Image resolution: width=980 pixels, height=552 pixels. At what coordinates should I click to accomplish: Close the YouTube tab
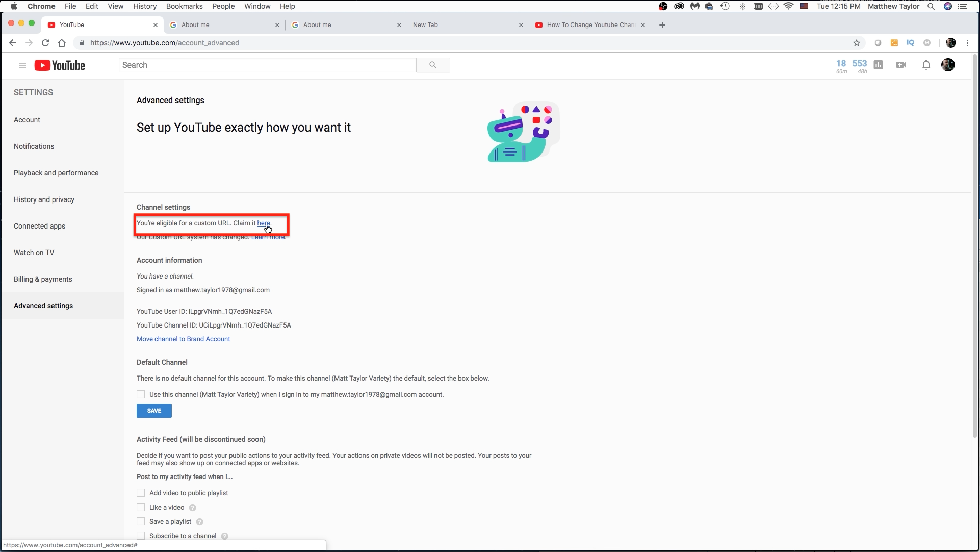pos(156,25)
